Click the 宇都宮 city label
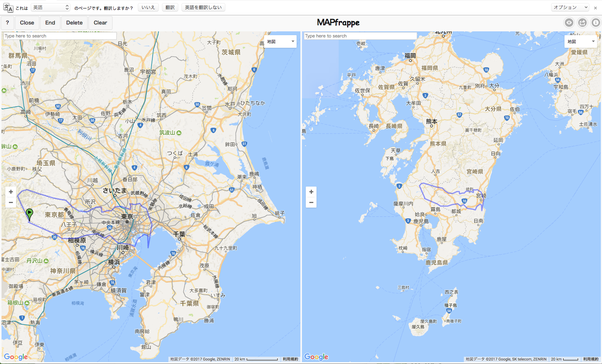This screenshot has width=602, height=364. (148, 72)
